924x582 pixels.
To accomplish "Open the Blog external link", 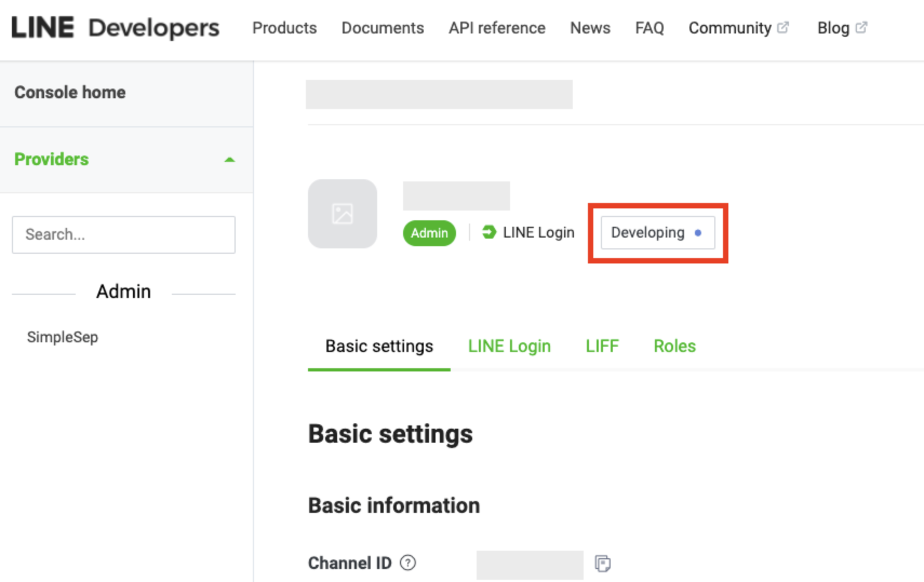I will (842, 28).
